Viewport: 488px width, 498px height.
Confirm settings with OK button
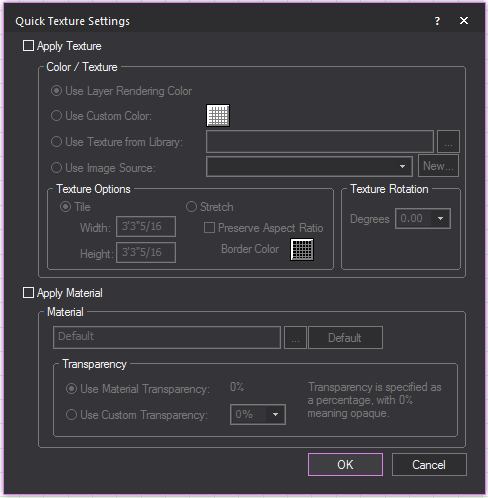point(345,465)
